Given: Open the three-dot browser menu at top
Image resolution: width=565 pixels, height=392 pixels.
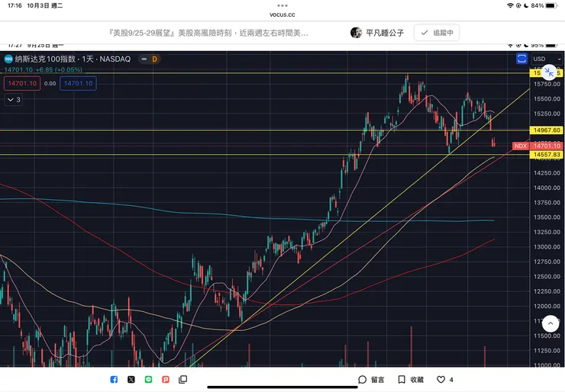Looking at the screenshot, I should point(282,5).
